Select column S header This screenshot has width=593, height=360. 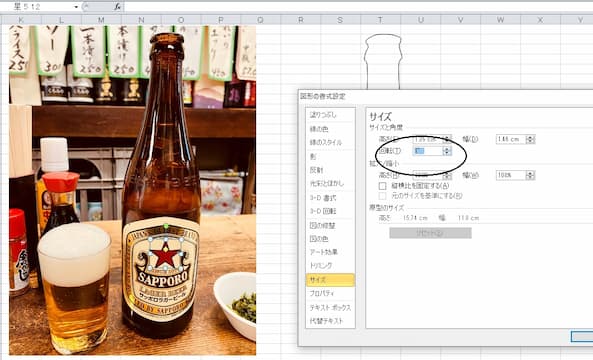(340, 20)
